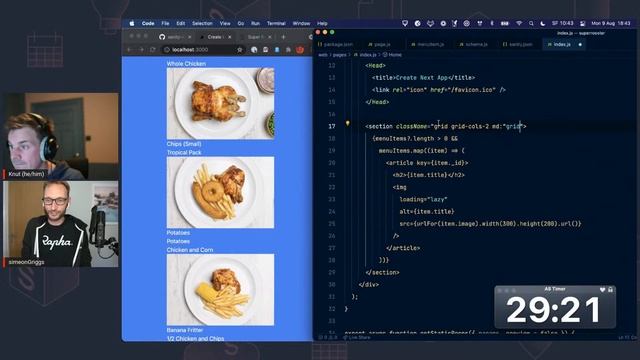
Task: Select Knut's video feed
Action: (61, 136)
